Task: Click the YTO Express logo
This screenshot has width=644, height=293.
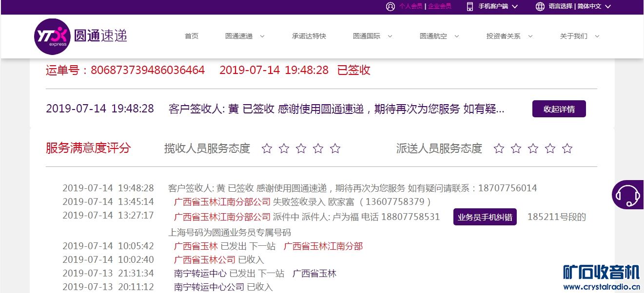Action: tap(80, 36)
